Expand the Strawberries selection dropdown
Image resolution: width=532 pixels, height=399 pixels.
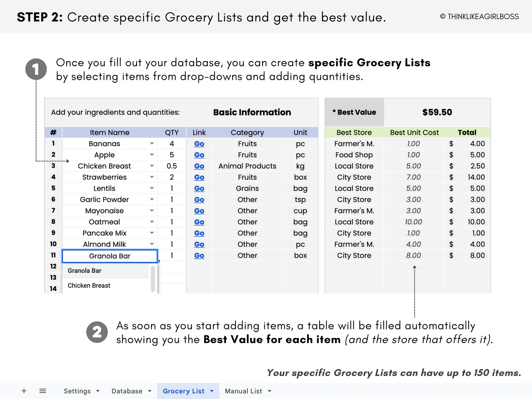click(152, 177)
